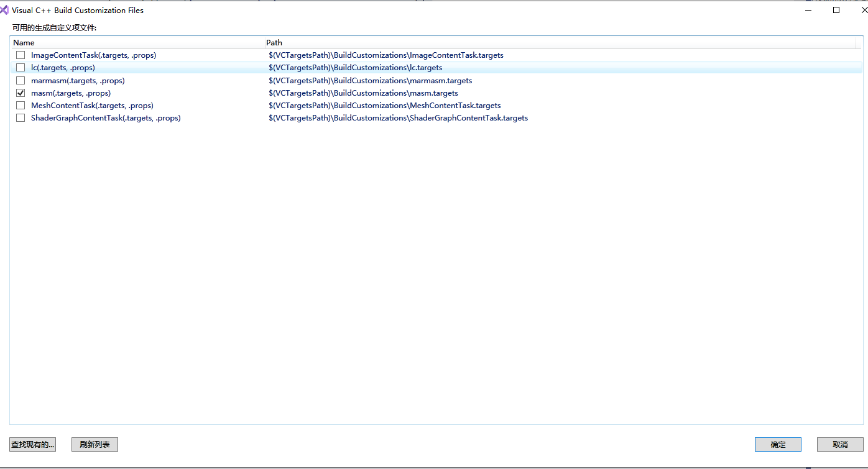Uncheck the masm(.targets, .props) checkbox
Image resolution: width=868 pixels, height=469 pixels.
pos(21,93)
